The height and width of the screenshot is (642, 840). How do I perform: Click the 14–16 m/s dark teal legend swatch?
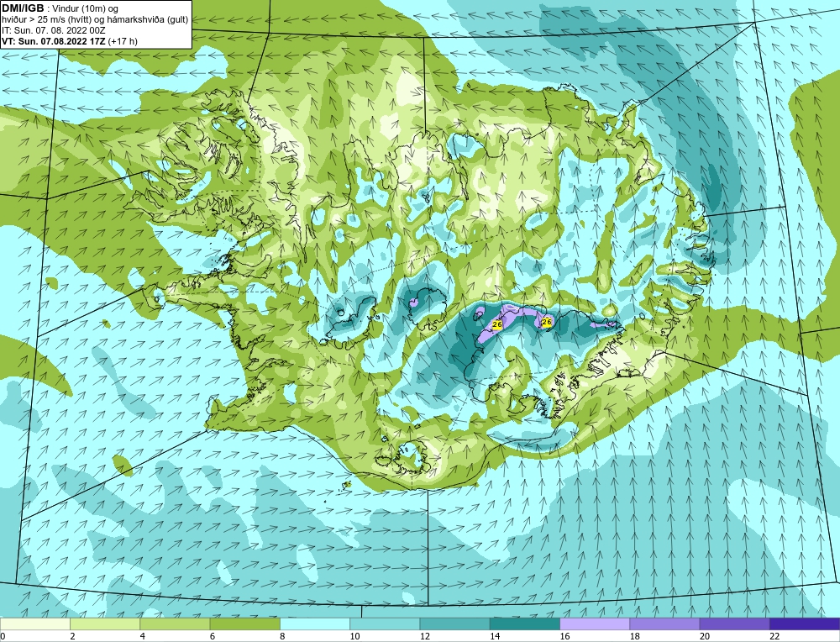pos(524,624)
